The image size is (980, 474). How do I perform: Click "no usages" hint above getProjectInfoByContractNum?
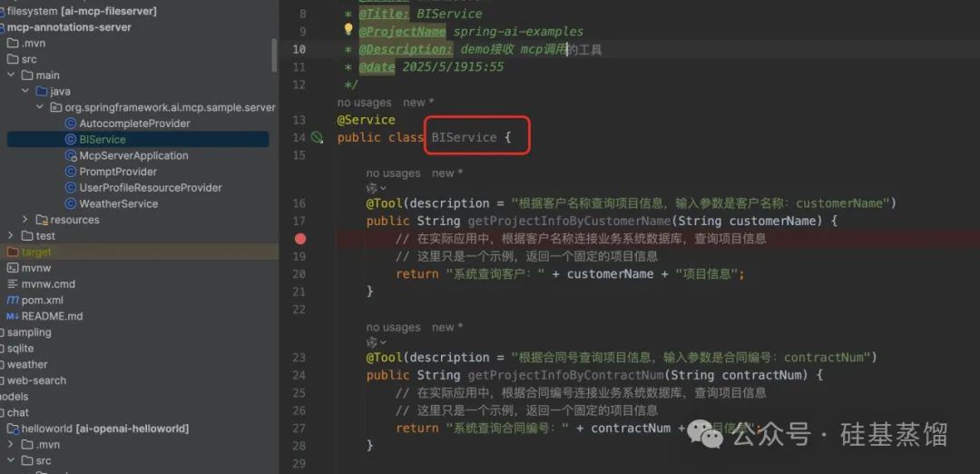click(x=393, y=328)
